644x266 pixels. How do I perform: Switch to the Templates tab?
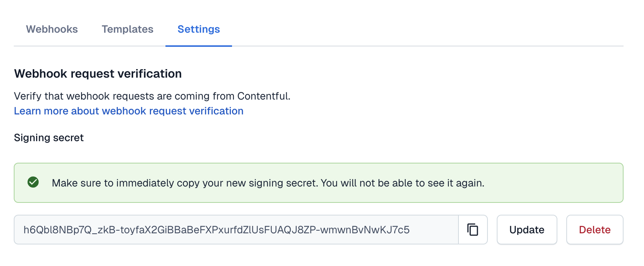[128, 29]
